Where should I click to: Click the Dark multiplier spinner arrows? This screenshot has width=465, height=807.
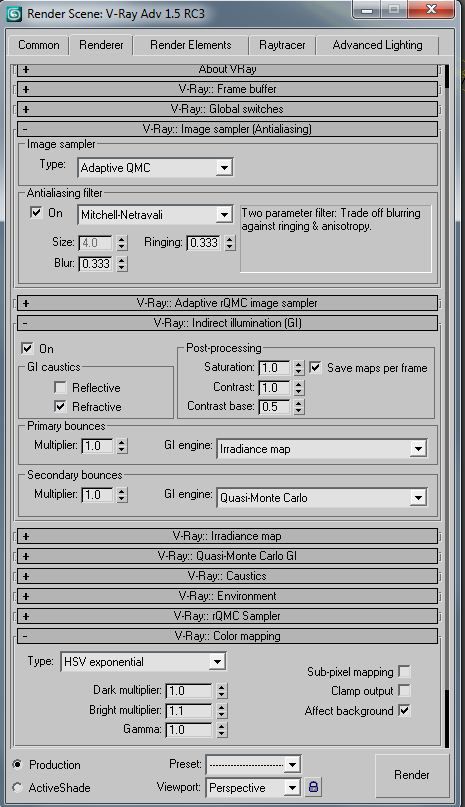[x=221, y=691]
